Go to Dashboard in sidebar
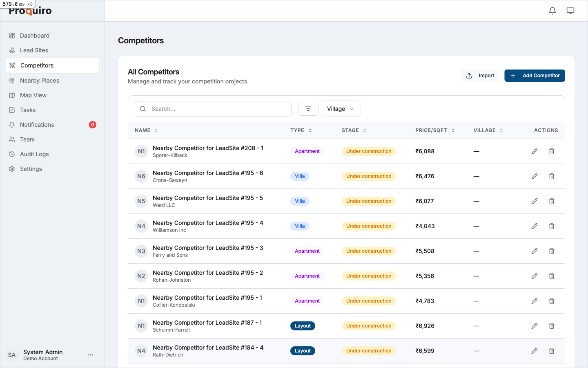The image size is (588, 368). (35, 36)
